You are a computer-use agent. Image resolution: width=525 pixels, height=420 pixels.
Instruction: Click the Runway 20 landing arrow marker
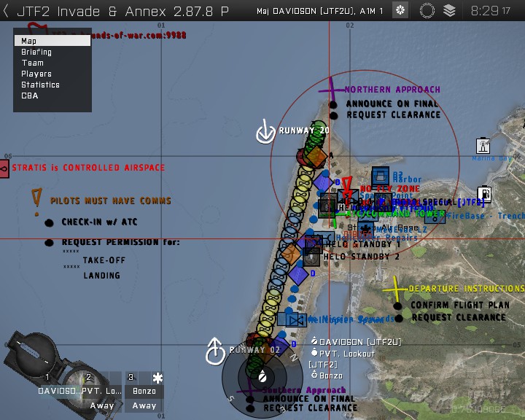[265, 132]
